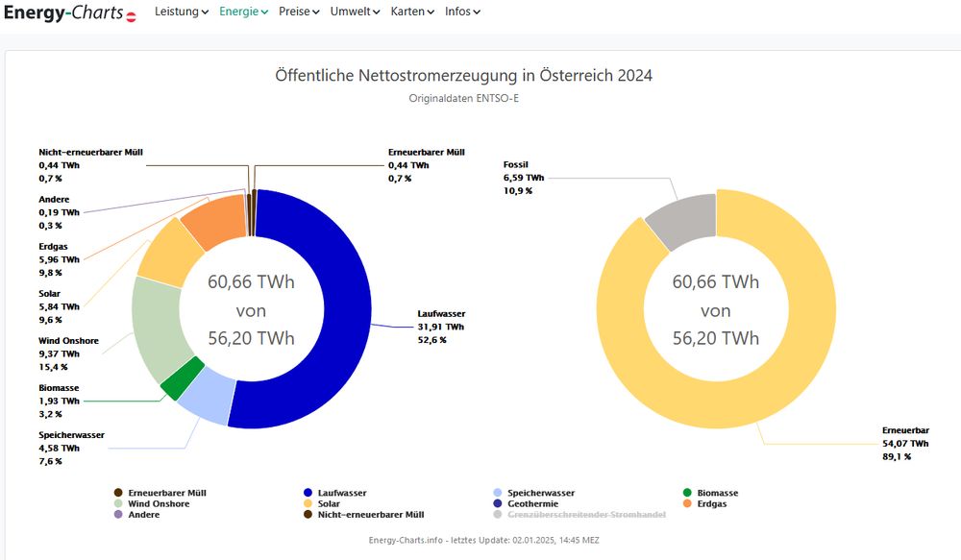Toggle Speicherwasser legend entry
Viewport: 961px width, 560px height.
tap(534, 493)
